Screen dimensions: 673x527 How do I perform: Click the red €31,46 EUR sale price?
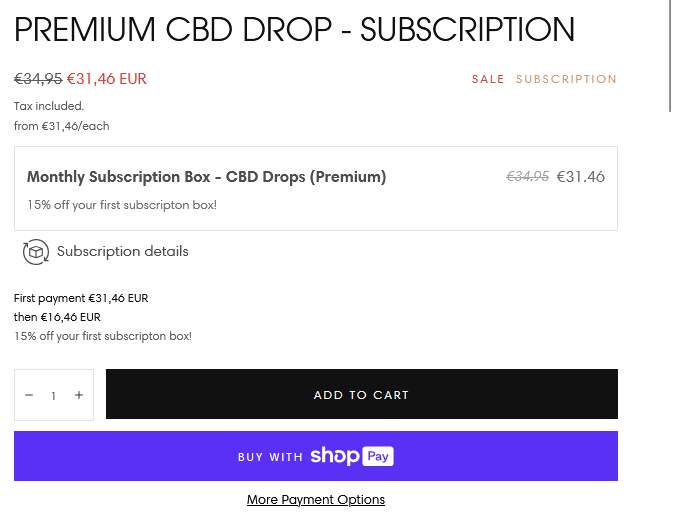(x=107, y=79)
